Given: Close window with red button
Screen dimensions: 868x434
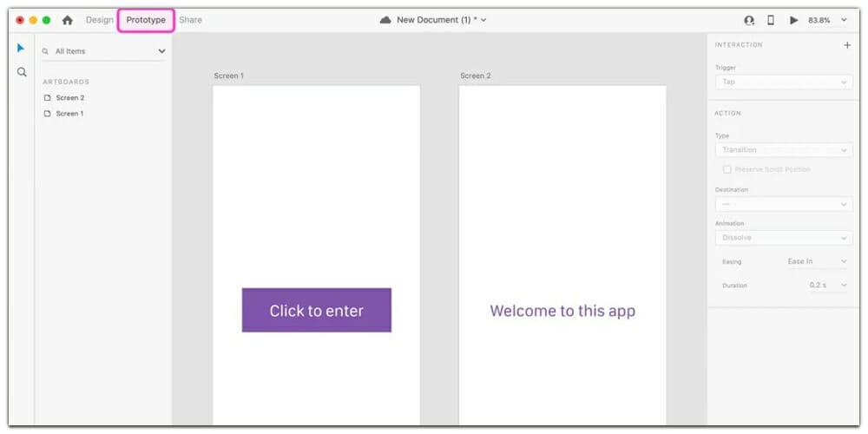Looking at the screenshot, I should 20,20.
